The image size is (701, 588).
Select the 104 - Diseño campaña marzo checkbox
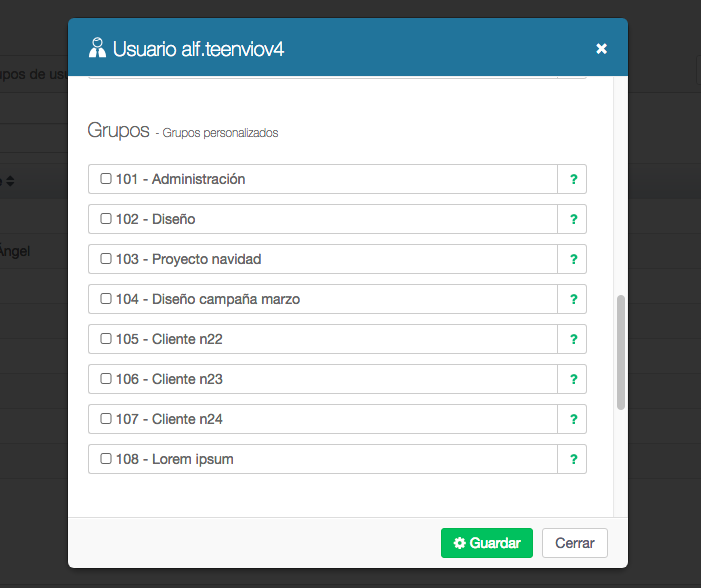[x=106, y=299]
